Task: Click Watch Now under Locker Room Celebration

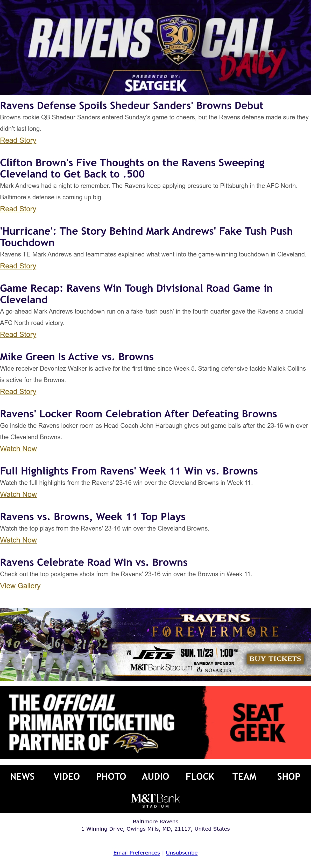Action: [x=18, y=449]
